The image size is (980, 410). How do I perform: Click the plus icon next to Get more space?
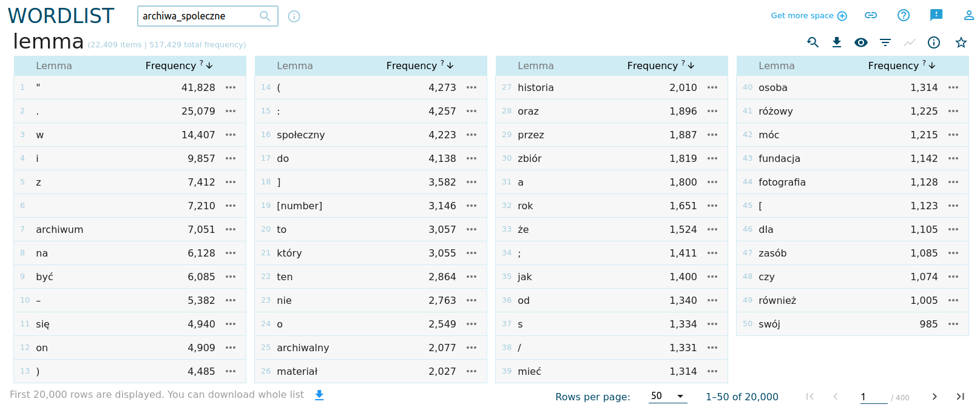pos(842,16)
